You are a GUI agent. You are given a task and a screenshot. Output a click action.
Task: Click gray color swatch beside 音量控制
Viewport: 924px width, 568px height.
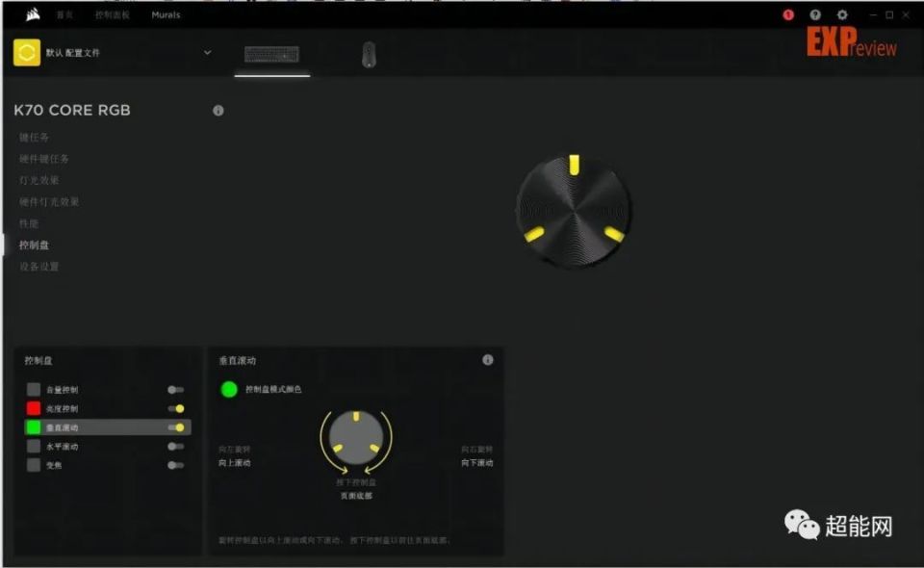coord(34,390)
